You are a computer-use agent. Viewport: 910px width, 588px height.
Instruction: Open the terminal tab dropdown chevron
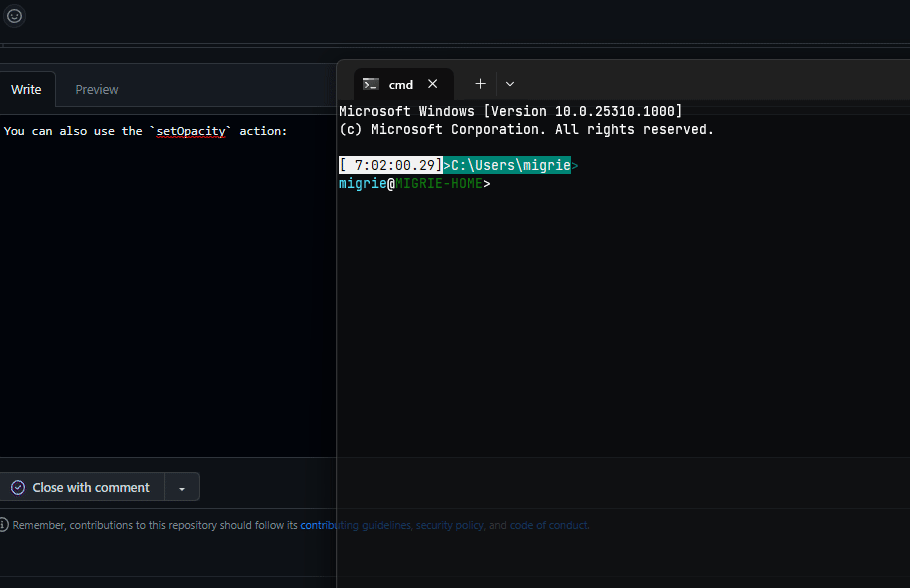[510, 84]
